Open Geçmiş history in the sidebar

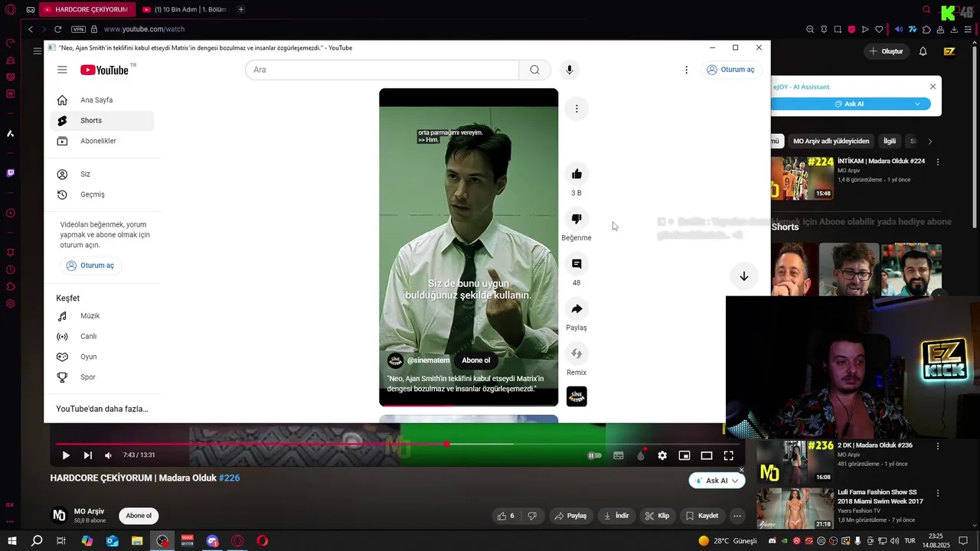102,194
